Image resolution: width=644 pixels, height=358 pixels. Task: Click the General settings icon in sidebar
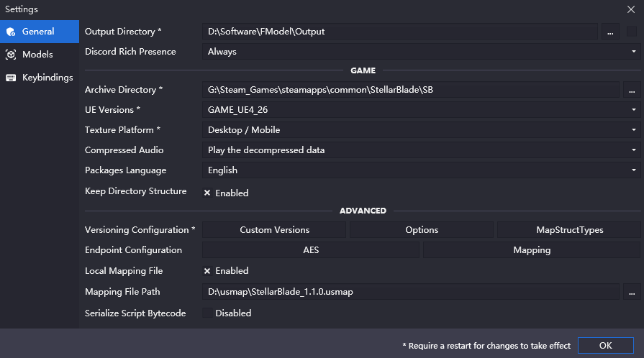[11, 32]
